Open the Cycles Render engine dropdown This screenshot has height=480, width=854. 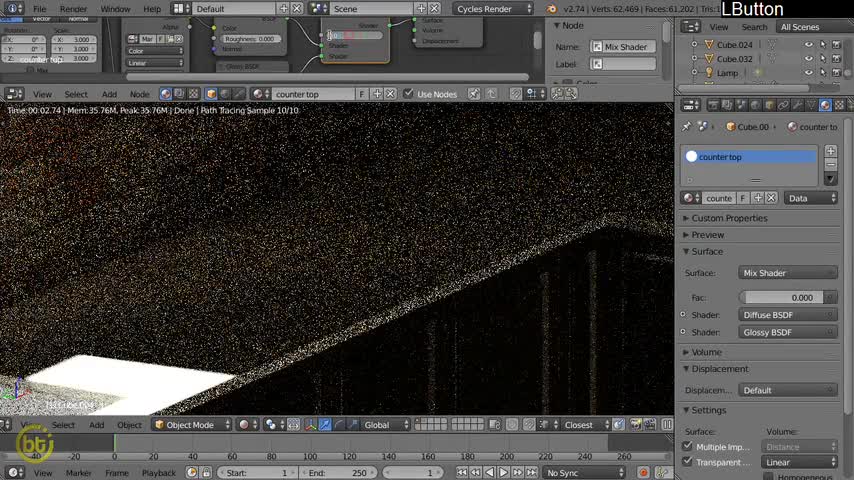click(x=493, y=9)
